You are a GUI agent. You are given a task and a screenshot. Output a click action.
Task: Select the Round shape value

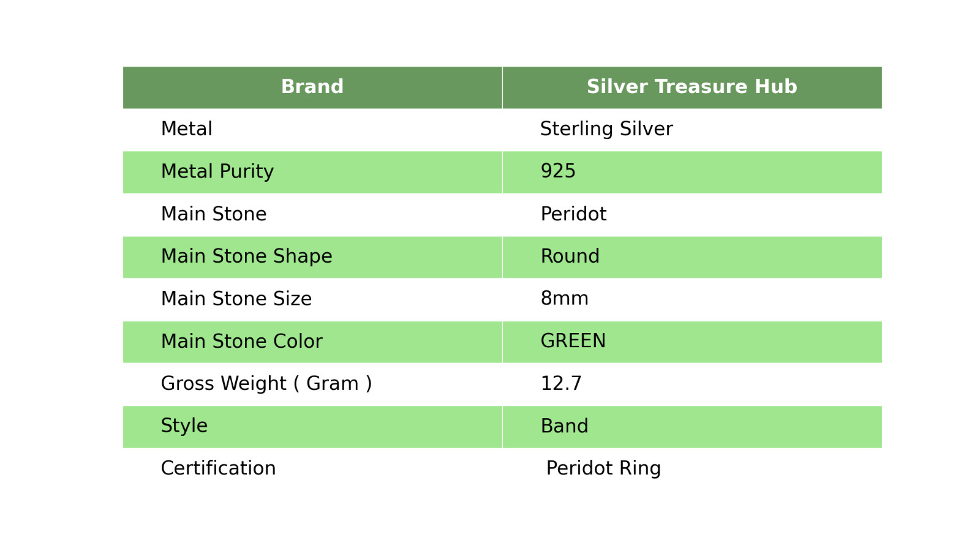[x=570, y=257]
